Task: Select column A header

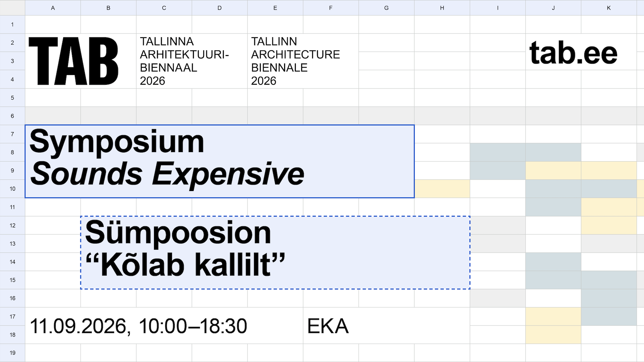Action: tap(53, 8)
